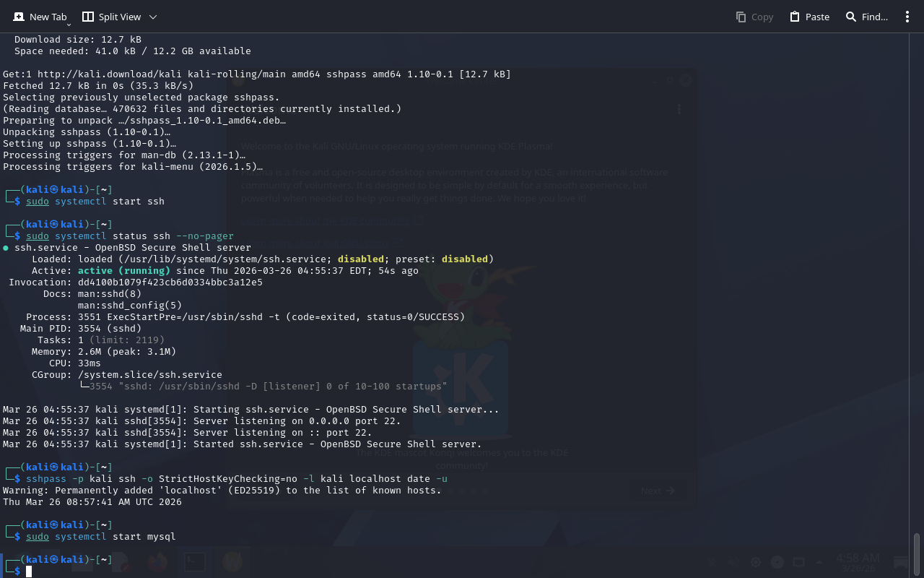This screenshot has width=924, height=578.
Task: Click the empty prompt cursor line
Action: 30,571
